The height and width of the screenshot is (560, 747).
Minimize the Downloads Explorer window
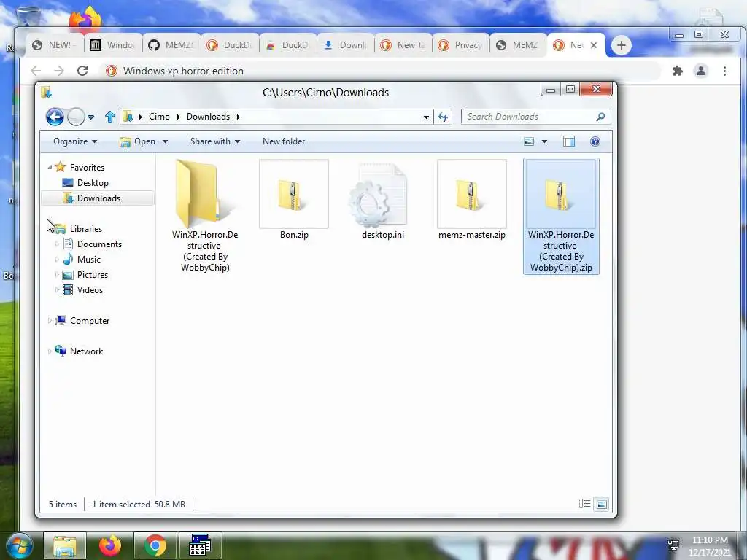coord(551,90)
